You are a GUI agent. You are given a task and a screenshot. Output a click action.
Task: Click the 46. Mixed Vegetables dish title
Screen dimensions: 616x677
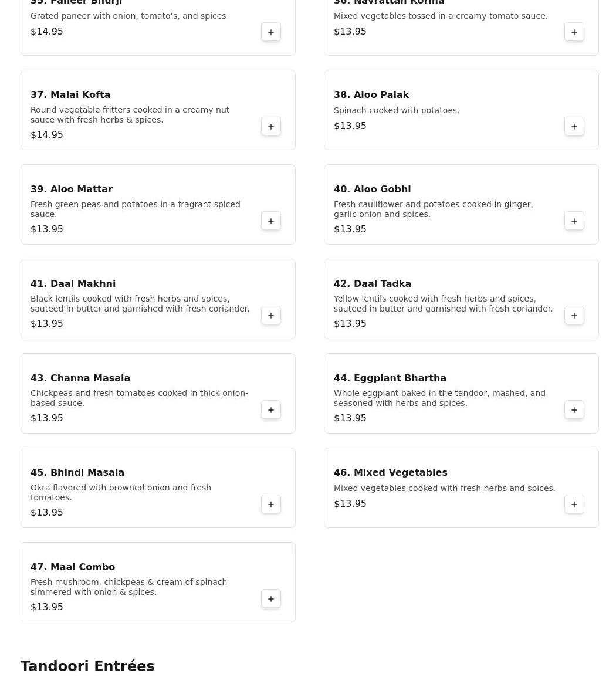(x=391, y=473)
